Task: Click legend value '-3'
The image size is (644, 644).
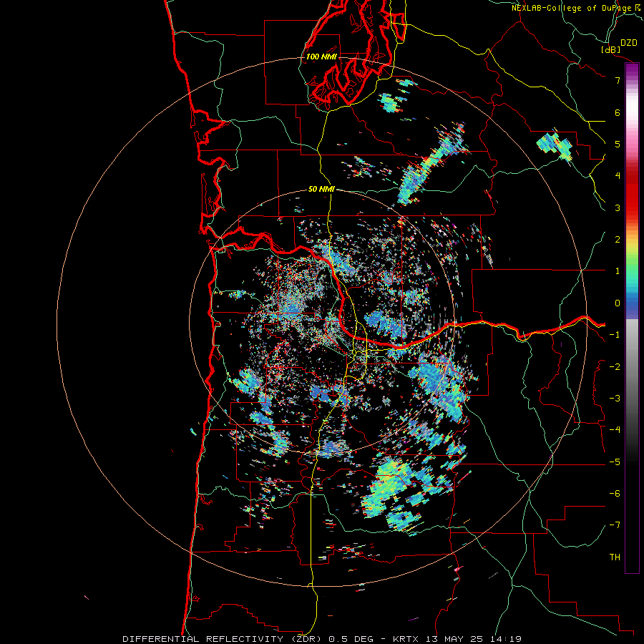Action: click(x=615, y=399)
